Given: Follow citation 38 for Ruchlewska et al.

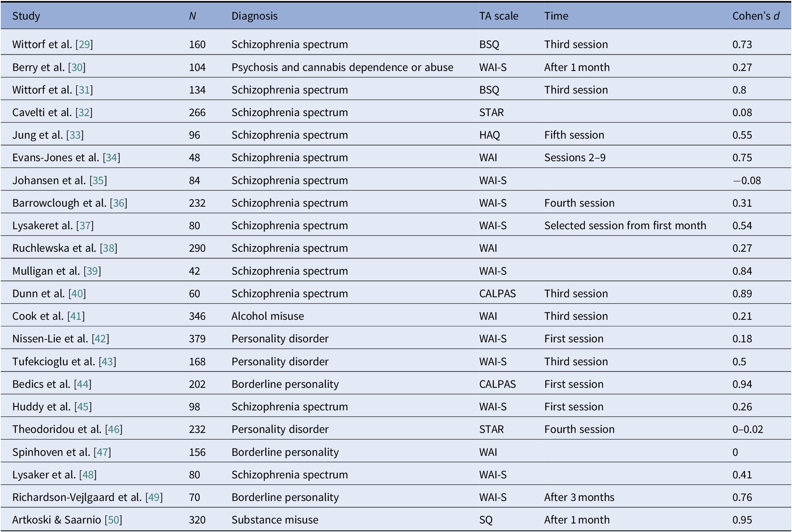Looking at the screenshot, I should (108, 248).
